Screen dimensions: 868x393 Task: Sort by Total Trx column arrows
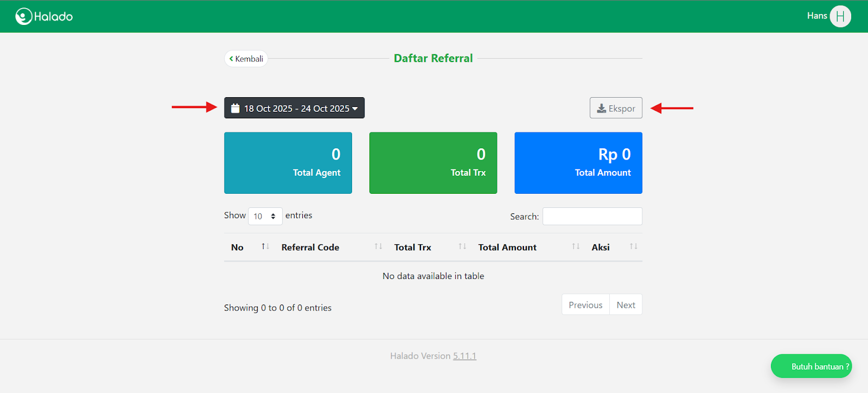point(462,246)
